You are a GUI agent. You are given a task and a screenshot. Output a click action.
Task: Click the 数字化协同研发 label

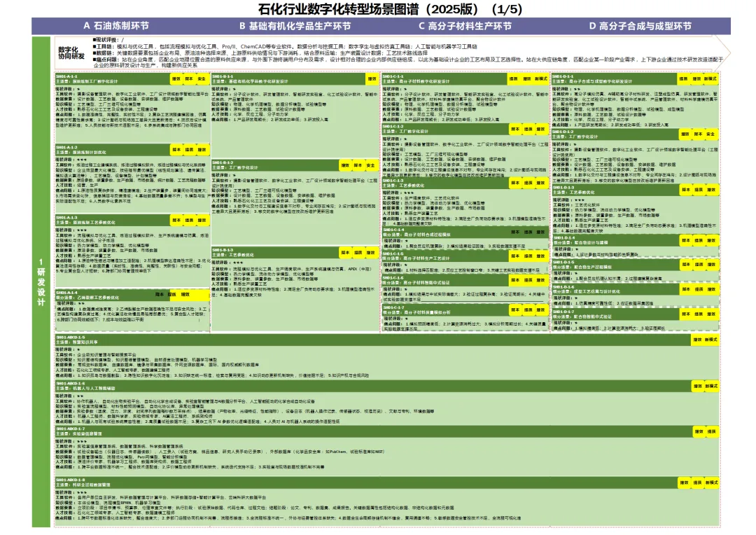[71, 53]
